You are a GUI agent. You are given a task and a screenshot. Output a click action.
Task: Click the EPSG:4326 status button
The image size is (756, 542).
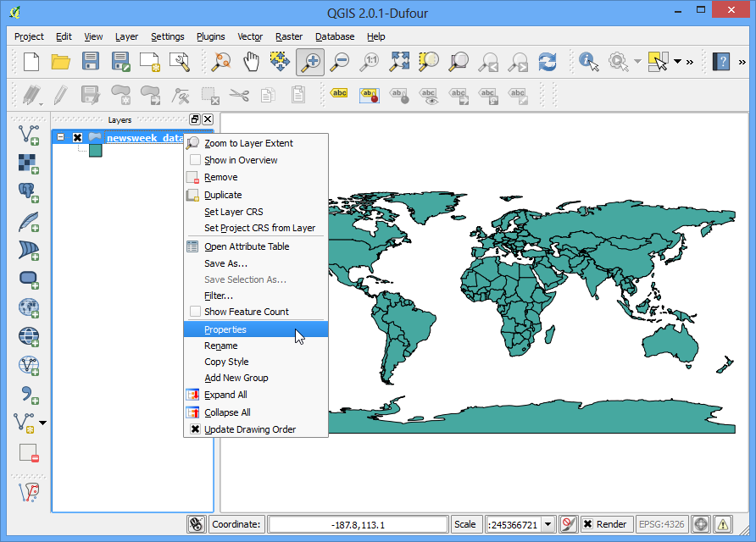[x=661, y=524]
